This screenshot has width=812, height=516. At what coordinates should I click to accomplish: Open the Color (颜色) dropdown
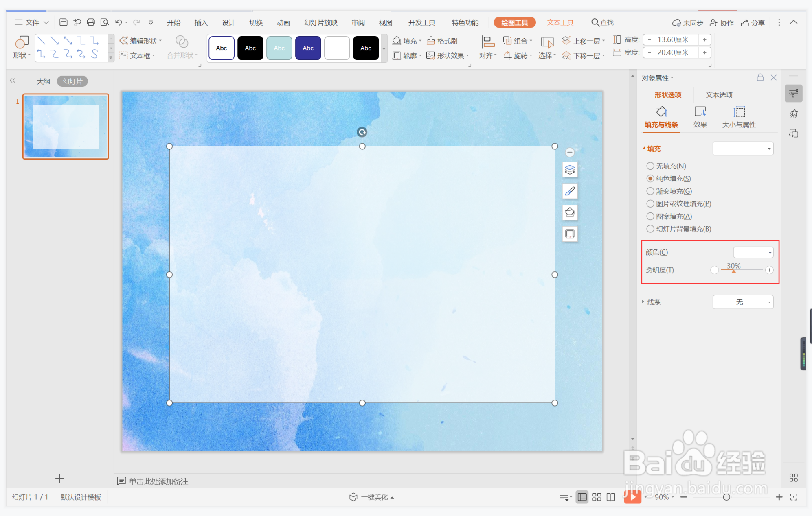click(753, 252)
